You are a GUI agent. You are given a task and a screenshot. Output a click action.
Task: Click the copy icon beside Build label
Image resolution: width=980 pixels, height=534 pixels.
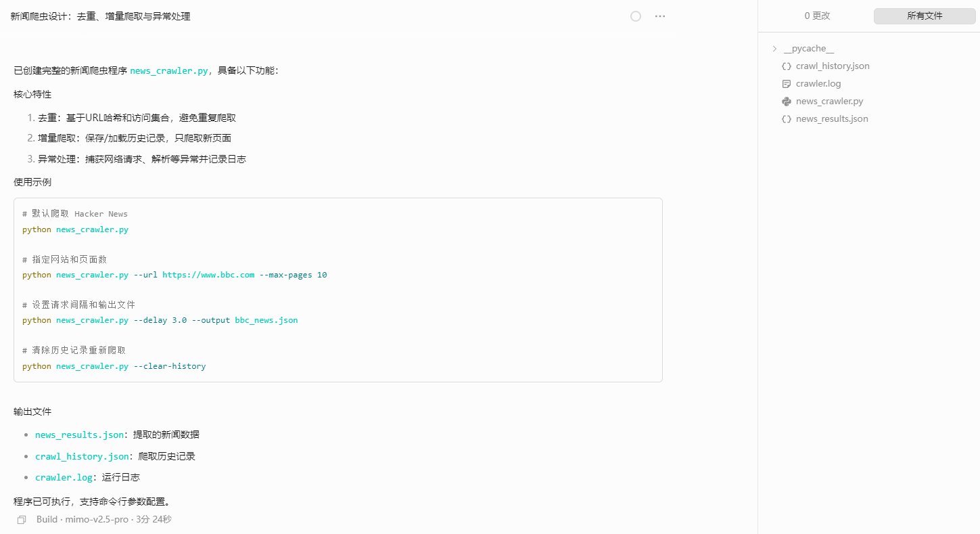[x=22, y=520]
